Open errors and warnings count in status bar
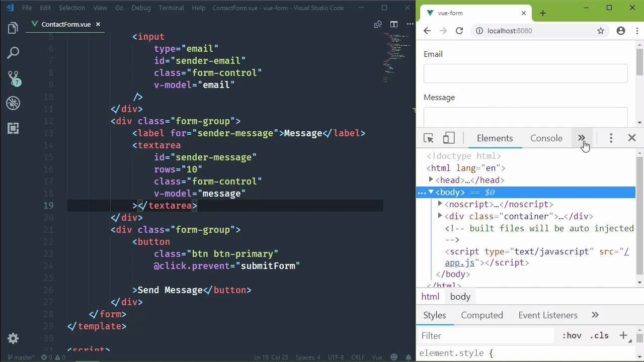The width and height of the screenshot is (644, 362). [x=53, y=357]
